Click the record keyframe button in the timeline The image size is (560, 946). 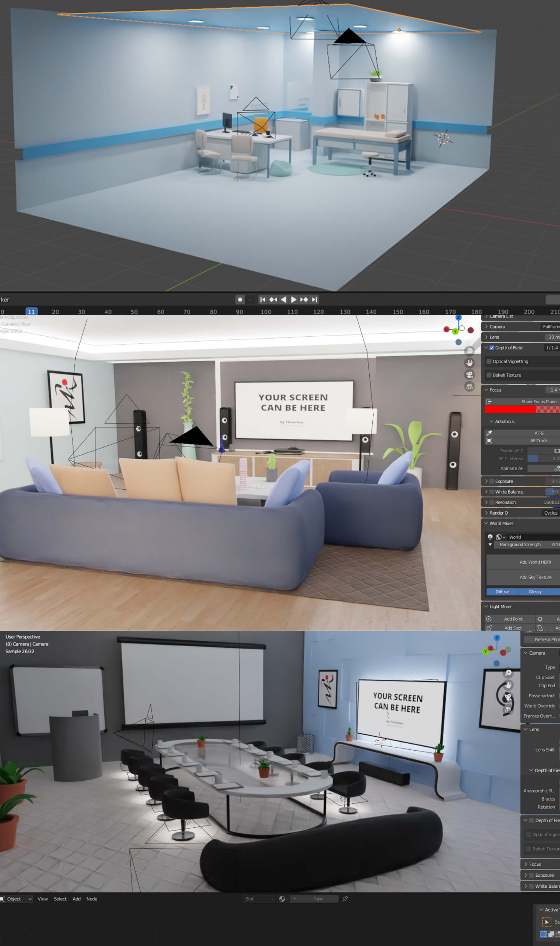click(240, 299)
